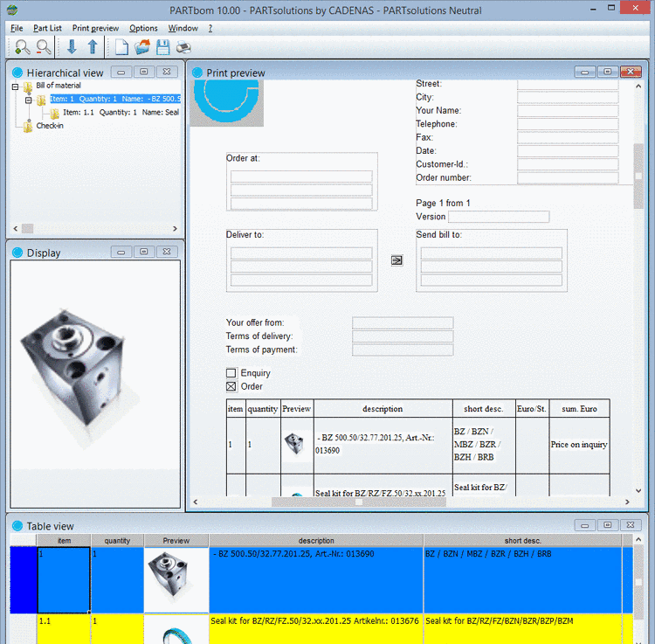Click the Version input field
This screenshot has width=655, height=644.
tap(499, 217)
